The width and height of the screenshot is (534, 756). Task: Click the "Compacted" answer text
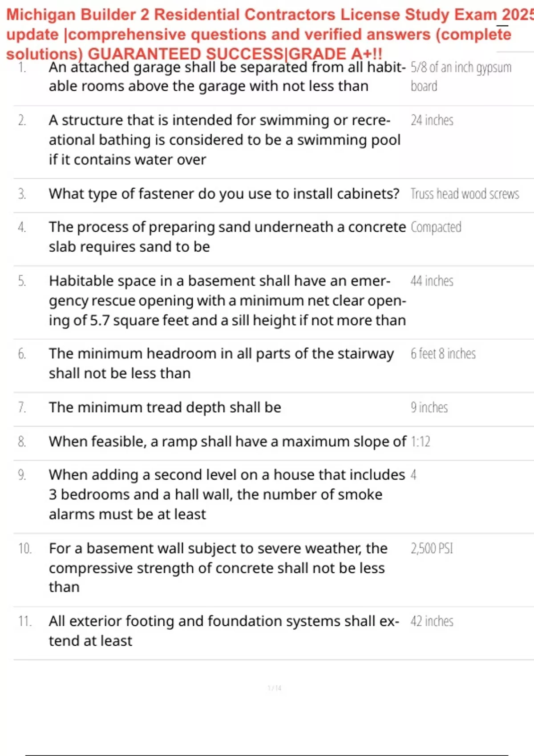click(436, 227)
